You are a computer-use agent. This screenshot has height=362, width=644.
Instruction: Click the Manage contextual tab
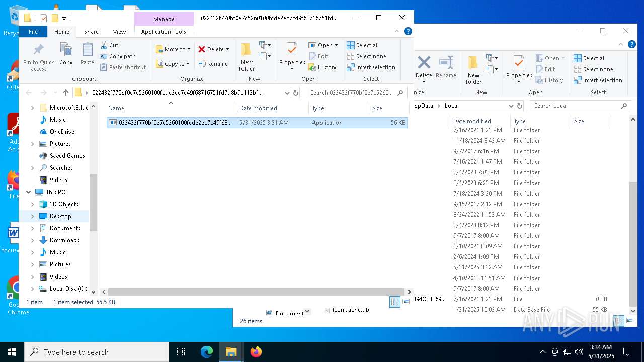point(164,19)
